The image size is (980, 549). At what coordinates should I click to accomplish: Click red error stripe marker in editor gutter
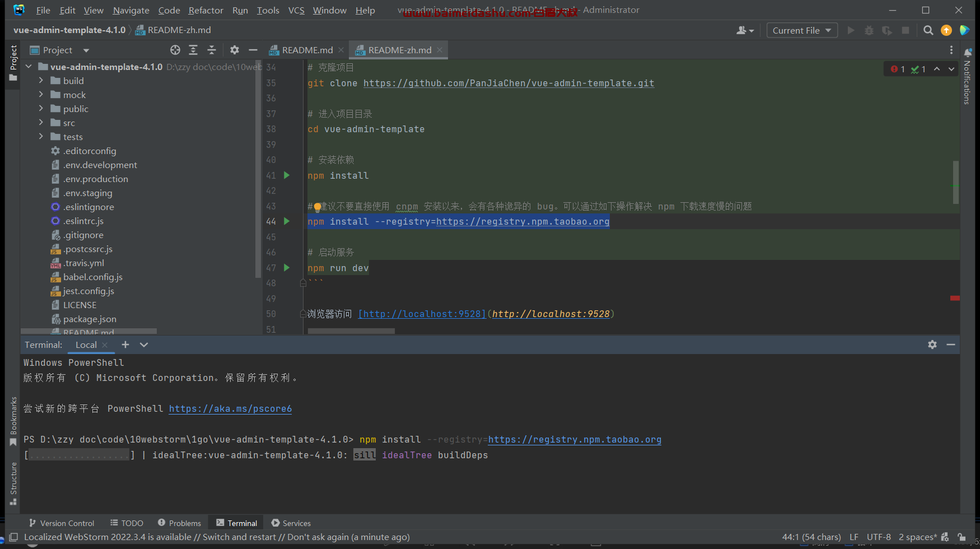955,298
